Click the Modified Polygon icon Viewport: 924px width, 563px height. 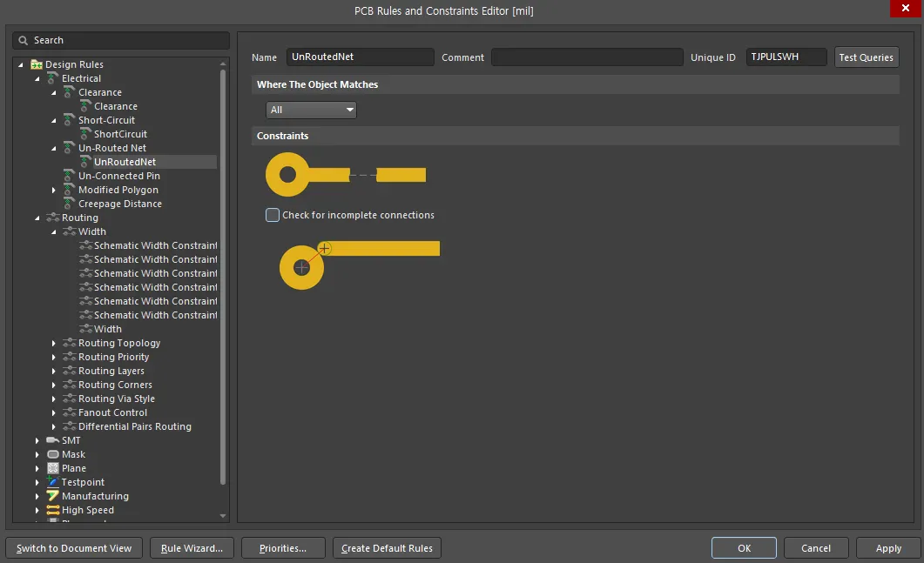pos(70,190)
